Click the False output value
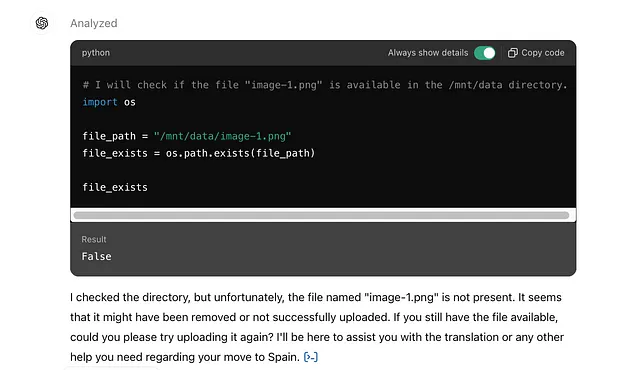The height and width of the screenshot is (370, 640). (x=96, y=257)
